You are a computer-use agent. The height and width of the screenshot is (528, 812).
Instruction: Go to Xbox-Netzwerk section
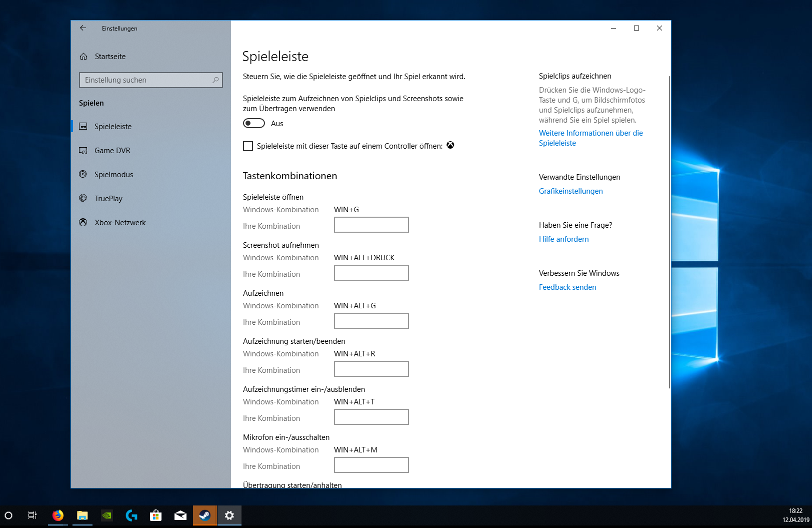[119, 223]
